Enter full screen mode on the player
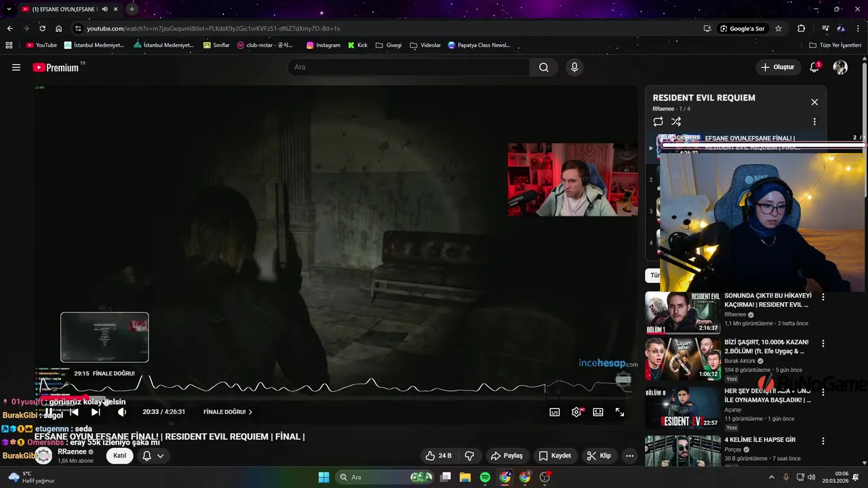 620,412
